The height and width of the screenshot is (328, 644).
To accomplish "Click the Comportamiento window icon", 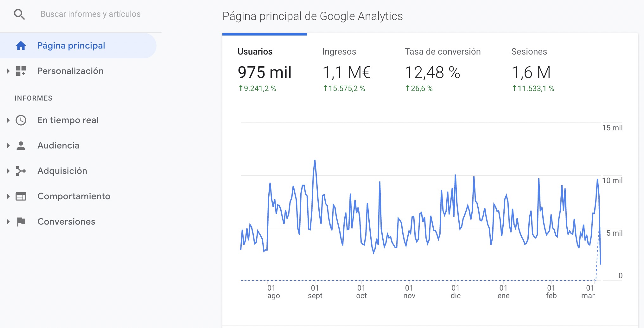I will [x=21, y=196].
